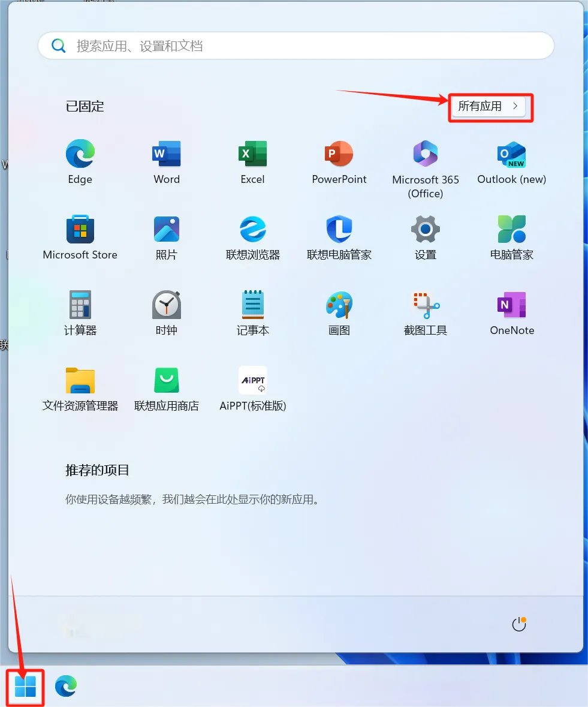Click the 推荐的项目 heading text
Image resolution: width=588 pixels, height=707 pixels.
tap(97, 470)
